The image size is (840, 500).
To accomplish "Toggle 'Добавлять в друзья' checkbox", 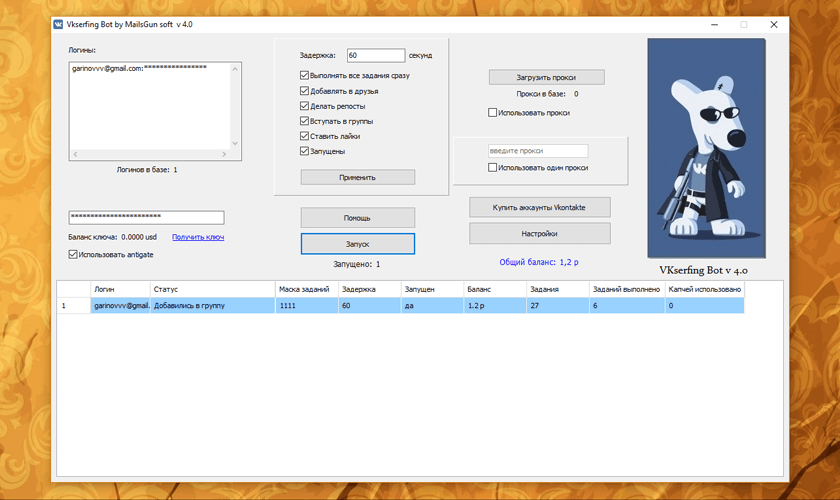I will point(304,91).
